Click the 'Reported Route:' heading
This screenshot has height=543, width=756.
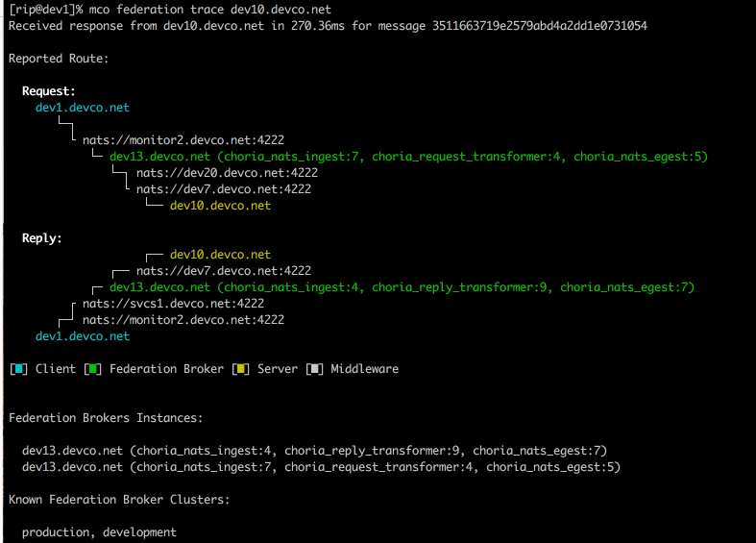pos(59,59)
